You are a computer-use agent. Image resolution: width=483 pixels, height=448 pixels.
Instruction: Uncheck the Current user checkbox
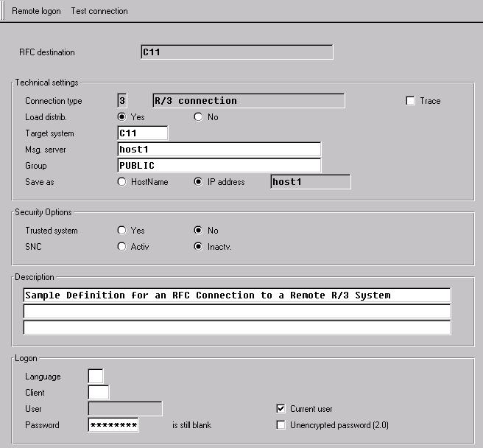(x=281, y=409)
